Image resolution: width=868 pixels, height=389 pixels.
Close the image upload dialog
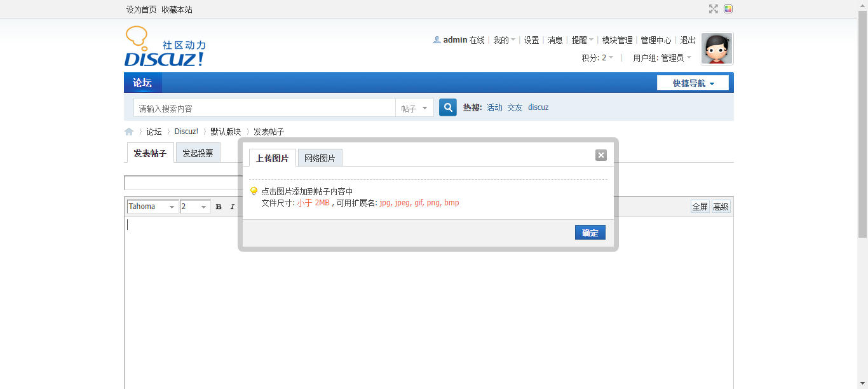(600, 155)
